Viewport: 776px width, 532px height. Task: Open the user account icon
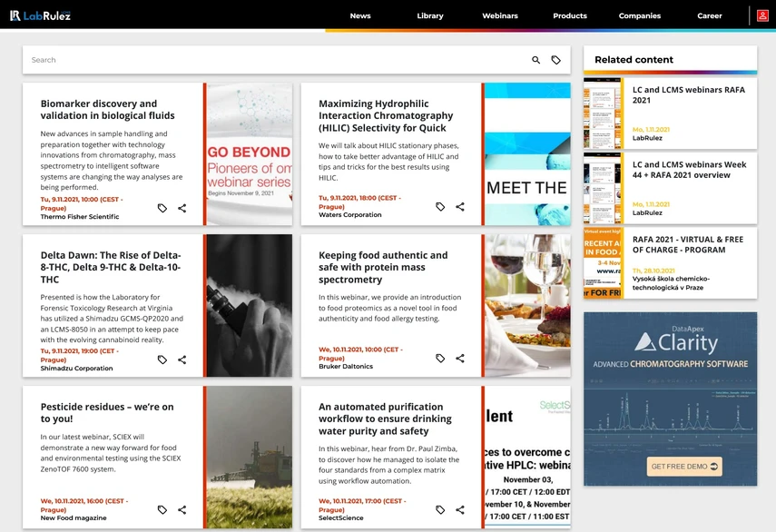click(762, 15)
